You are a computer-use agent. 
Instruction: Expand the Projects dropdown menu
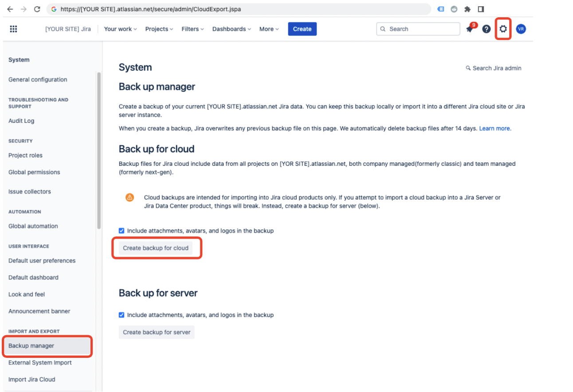click(160, 29)
